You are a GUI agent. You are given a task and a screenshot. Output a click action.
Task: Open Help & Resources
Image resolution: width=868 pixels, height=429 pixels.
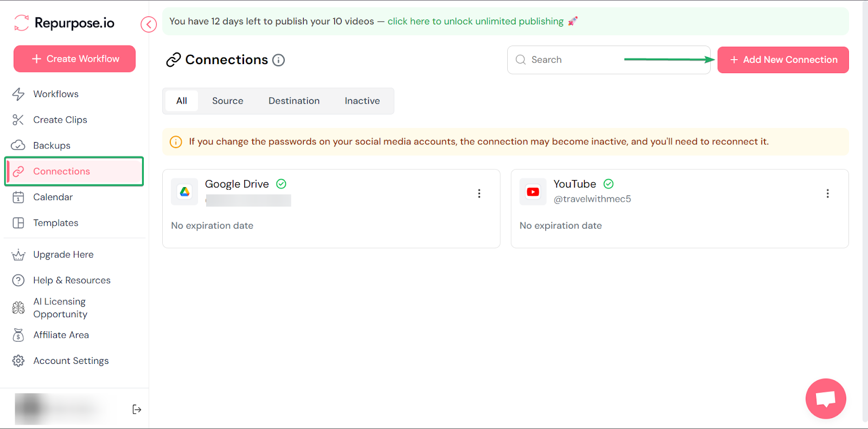tap(72, 280)
